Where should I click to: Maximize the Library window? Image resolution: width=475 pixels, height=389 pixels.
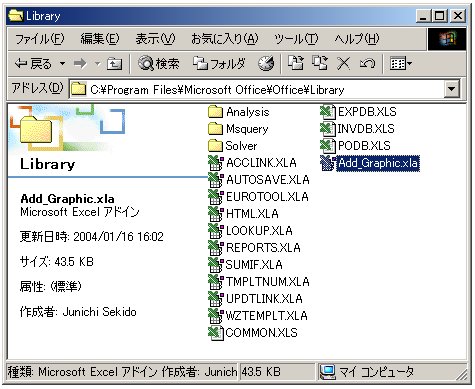pos(439,16)
